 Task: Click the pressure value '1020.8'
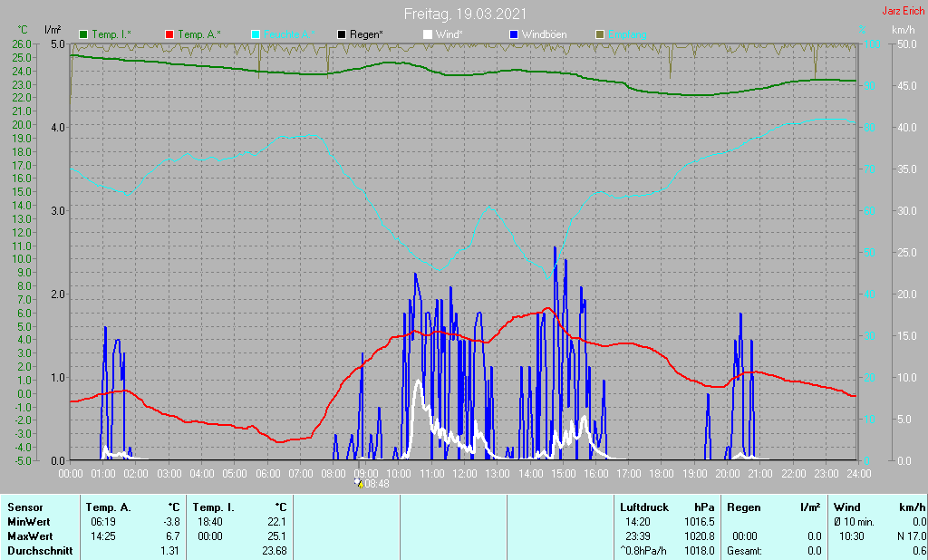click(x=700, y=536)
